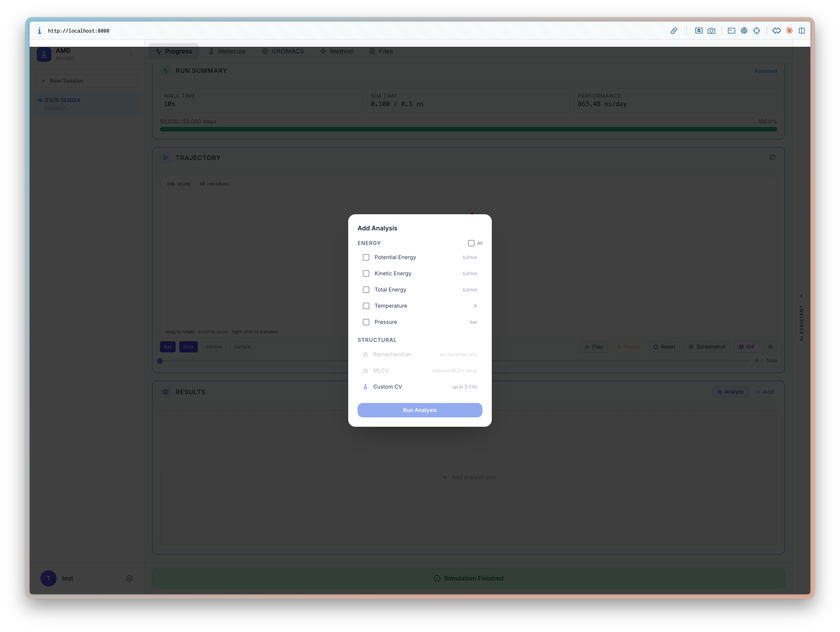Screen dimensions: 840x632
Task: Click the site info icon beside the URL
Action: [40, 31]
